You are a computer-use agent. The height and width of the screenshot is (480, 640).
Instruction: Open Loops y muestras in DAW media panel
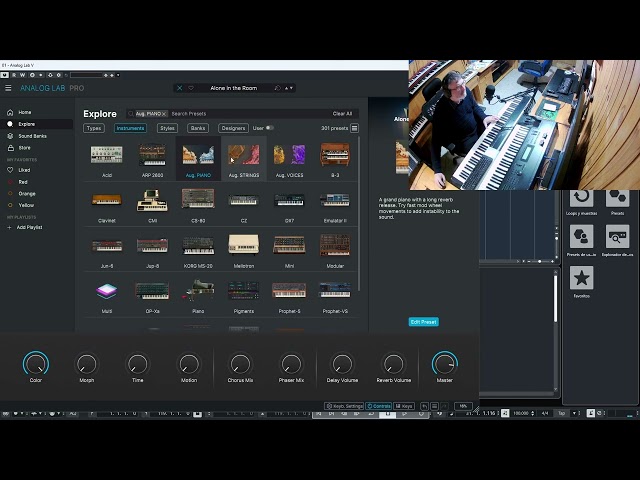(x=581, y=198)
